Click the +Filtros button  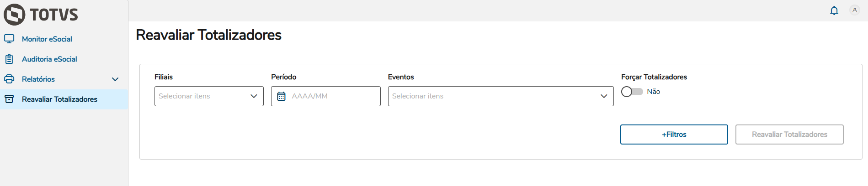674,134
